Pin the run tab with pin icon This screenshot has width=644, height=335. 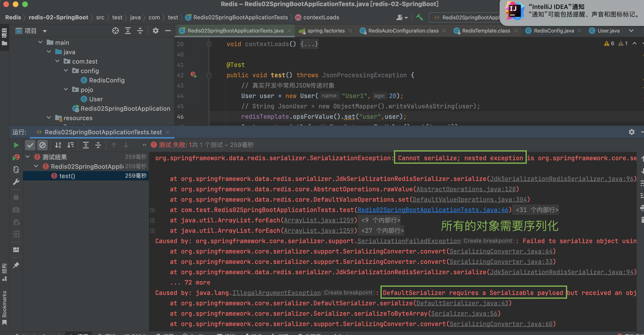pyautogui.click(x=16, y=265)
